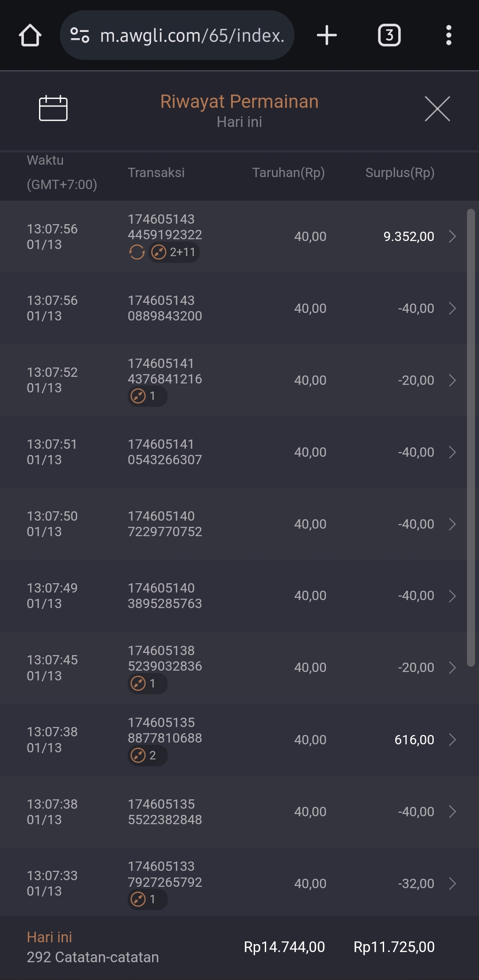Close the Riwayat Permainan panel
Viewport: 479px width, 980px height.
pos(437,108)
